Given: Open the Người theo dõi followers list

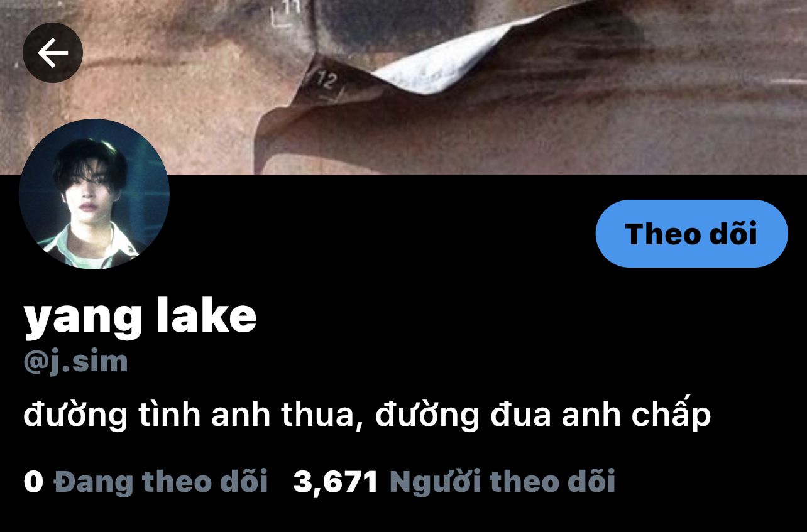Looking at the screenshot, I should coord(502,482).
